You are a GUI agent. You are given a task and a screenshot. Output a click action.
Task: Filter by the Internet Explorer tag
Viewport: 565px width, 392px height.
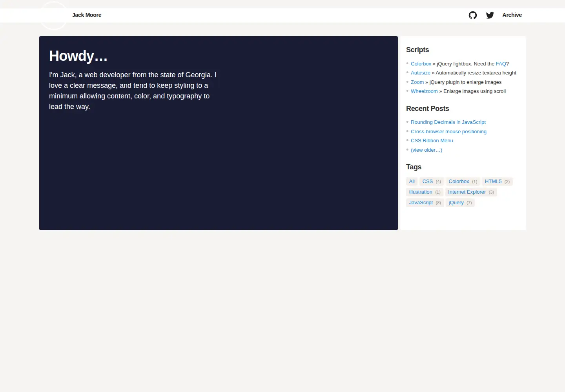[471, 192]
